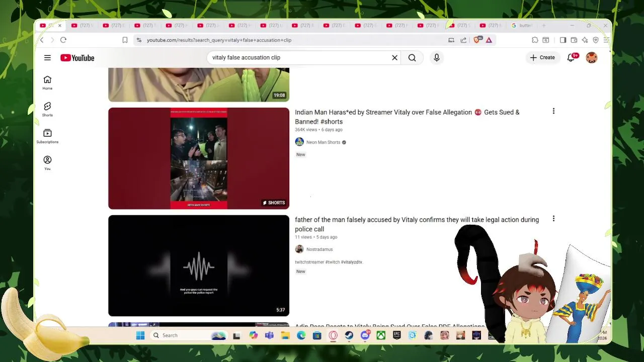Open the Windows Start button
Image resolution: width=644 pixels, height=362 pixels.
[140, 335]
